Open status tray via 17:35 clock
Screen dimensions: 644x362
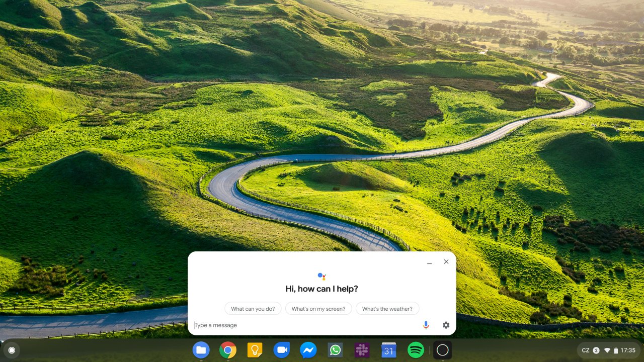(x=628, y=350)
